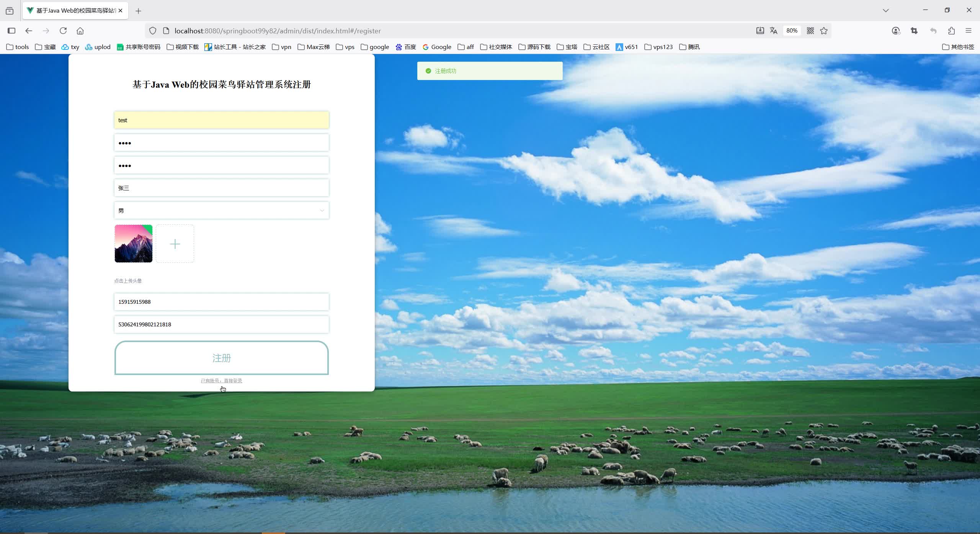Go to browser home page

click(x=80, y=31)
